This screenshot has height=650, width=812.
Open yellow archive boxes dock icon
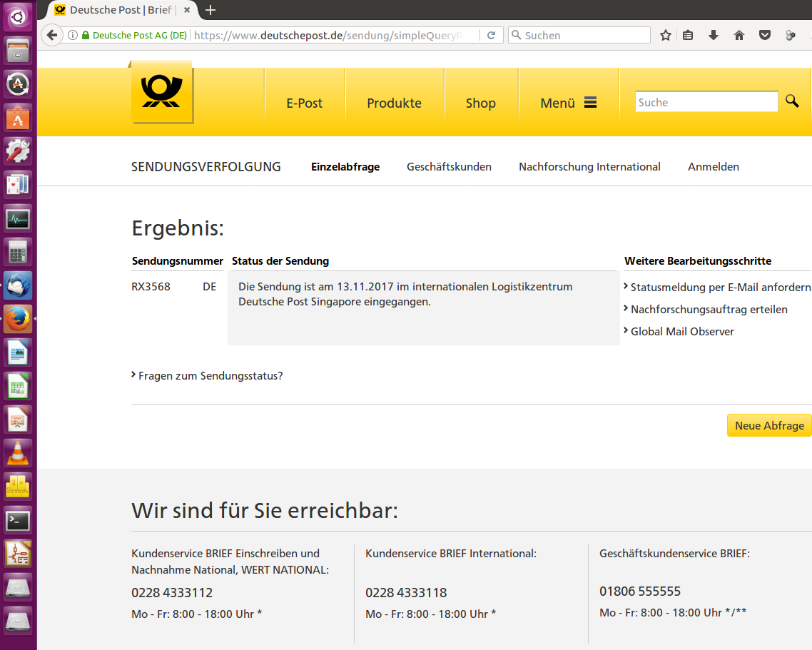click(18, 487)
